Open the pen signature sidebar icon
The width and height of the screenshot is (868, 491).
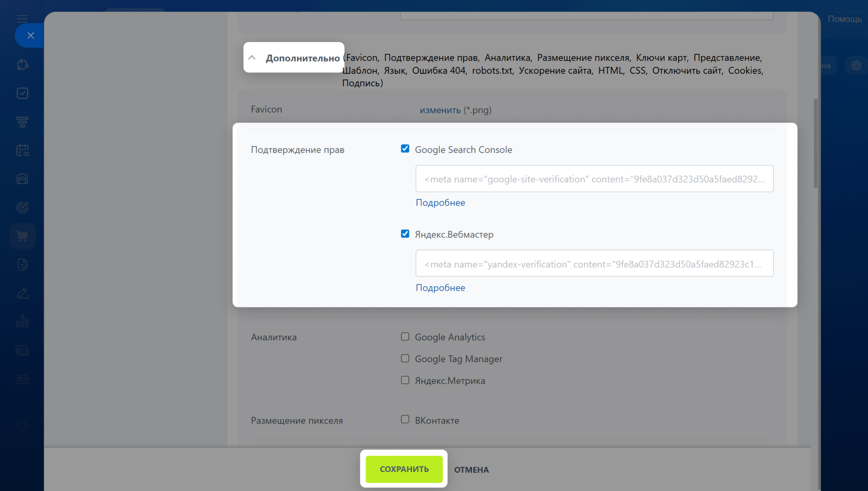tap(23, 293)
